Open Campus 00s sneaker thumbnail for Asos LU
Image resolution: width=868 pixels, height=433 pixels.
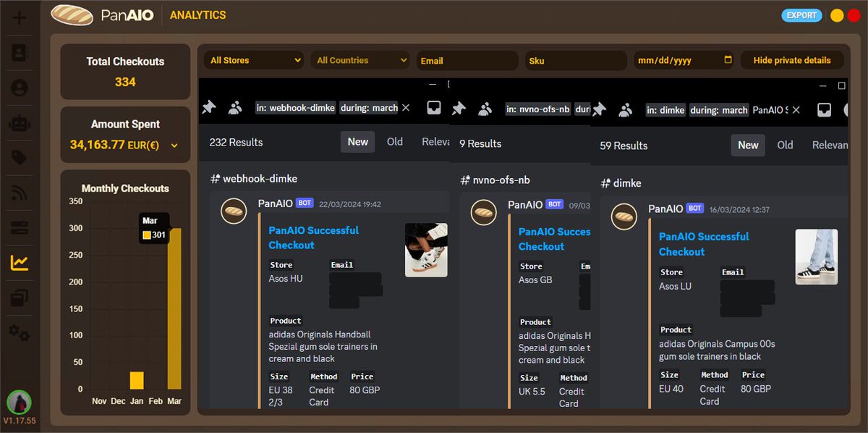click(817, 256)
